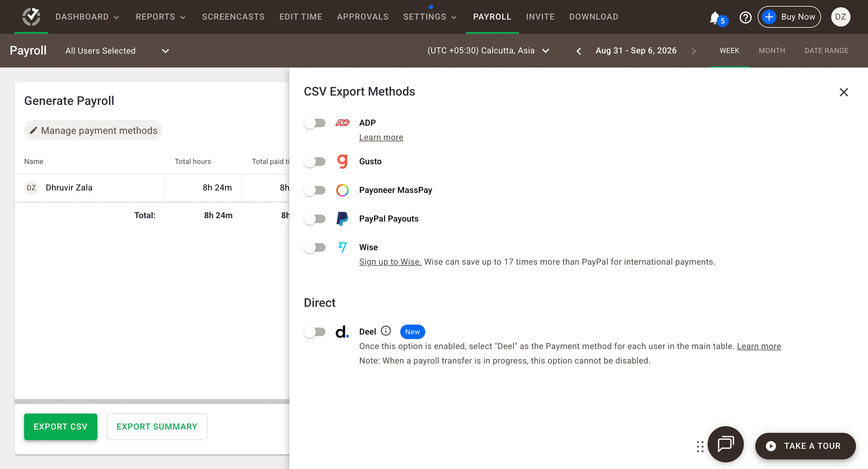
Task: Close the CSV Export Methods panel
Action: click(843, 92)
